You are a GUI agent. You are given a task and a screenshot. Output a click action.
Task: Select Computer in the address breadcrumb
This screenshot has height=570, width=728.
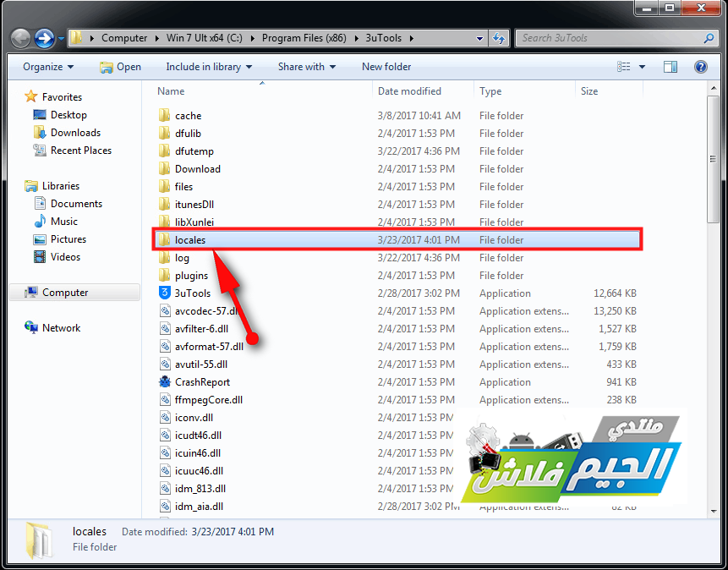(x=124, y=38)
